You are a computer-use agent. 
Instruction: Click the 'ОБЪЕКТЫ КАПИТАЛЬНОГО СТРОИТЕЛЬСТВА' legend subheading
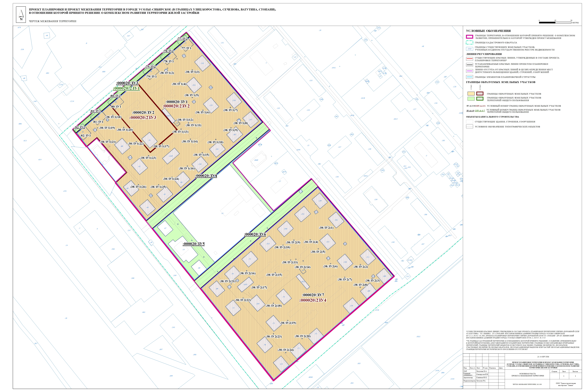492,117
